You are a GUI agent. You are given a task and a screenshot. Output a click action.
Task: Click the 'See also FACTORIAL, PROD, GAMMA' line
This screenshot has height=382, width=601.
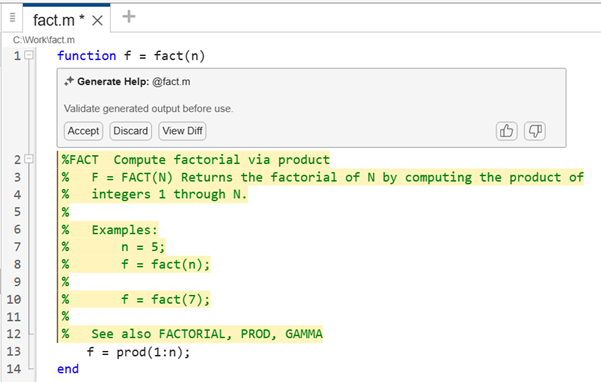(x=207, y=334)
